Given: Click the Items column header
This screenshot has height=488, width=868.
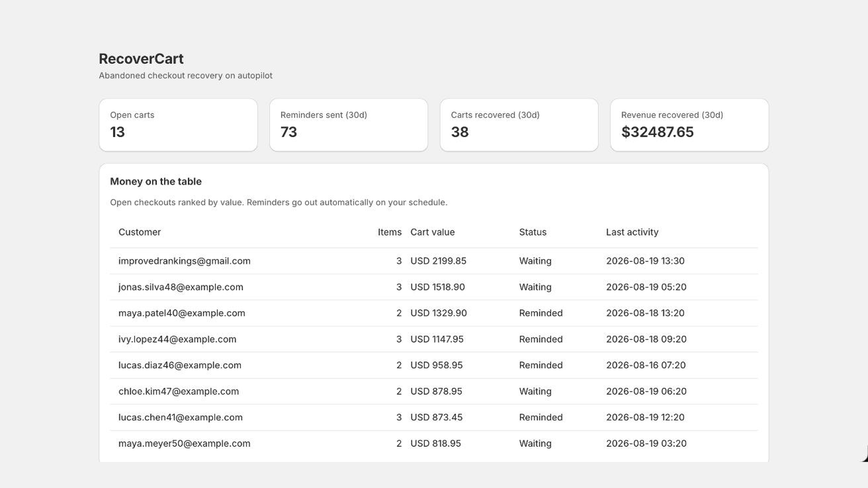Looking at the screenshot, I should pos(390,232).
